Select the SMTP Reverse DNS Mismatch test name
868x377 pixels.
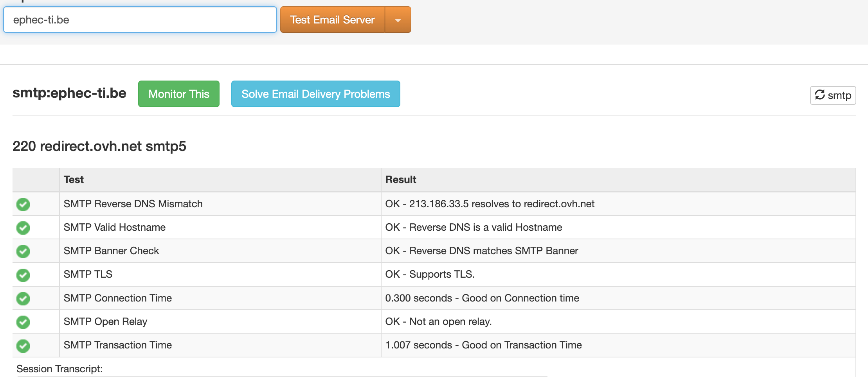133,204
